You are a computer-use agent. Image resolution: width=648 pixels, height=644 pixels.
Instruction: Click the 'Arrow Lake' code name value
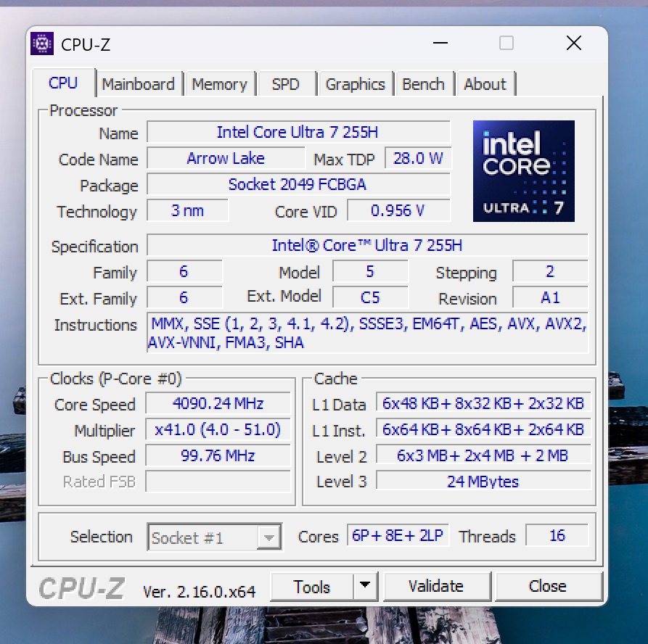(x=226, y=158)
